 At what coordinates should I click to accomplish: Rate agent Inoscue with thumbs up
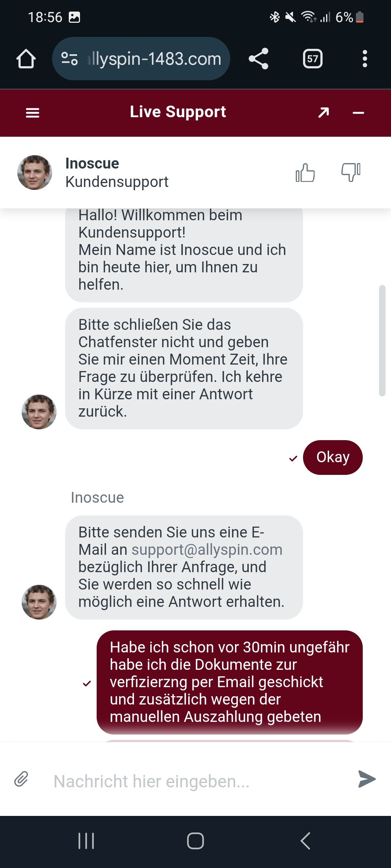tap(305, 173)
